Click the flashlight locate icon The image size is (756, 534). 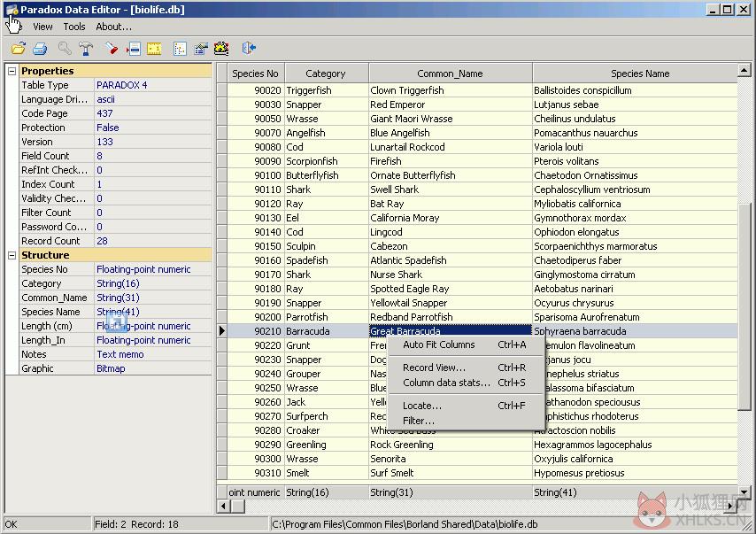tap(112, 48)
